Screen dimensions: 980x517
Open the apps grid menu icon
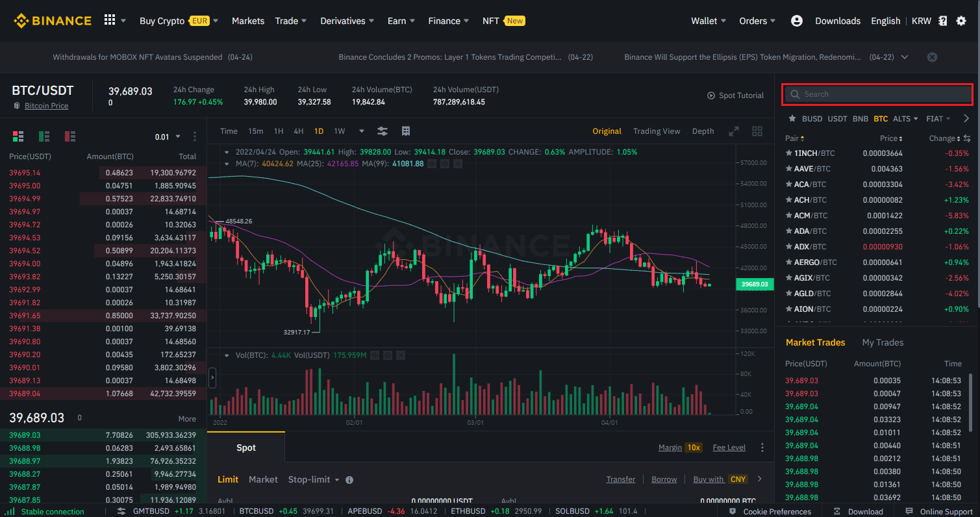(x=110, y=20)
